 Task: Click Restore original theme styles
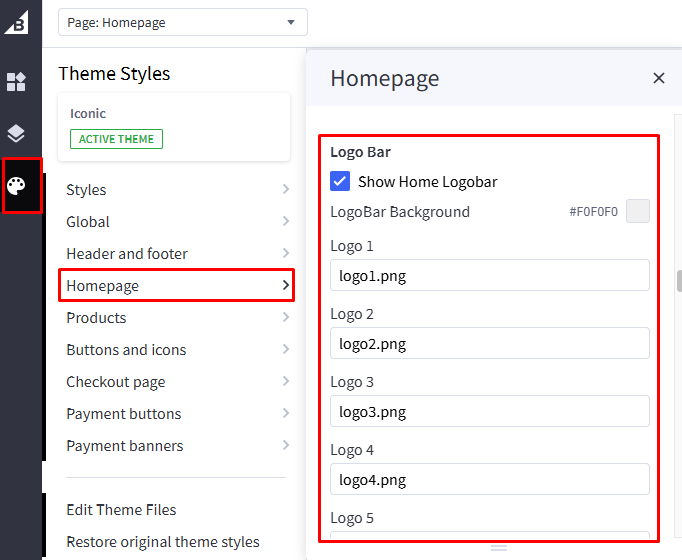pyautogui.click(x=163, y=542)
